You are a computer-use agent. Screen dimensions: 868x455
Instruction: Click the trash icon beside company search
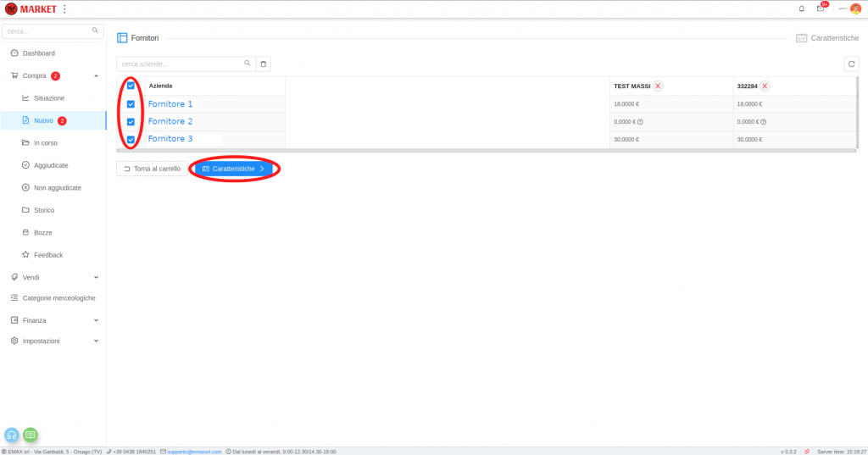click(x=264, y=64)
